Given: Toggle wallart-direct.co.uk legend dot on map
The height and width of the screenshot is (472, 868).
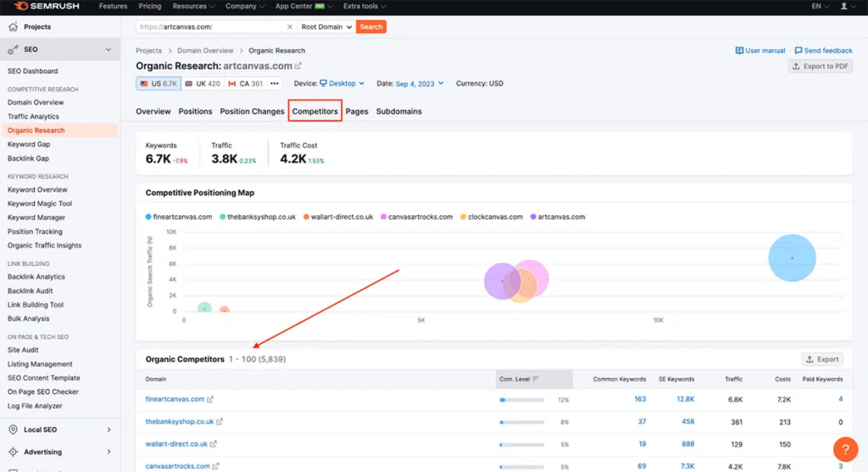Looking at the screenshot, I should 306,217.
